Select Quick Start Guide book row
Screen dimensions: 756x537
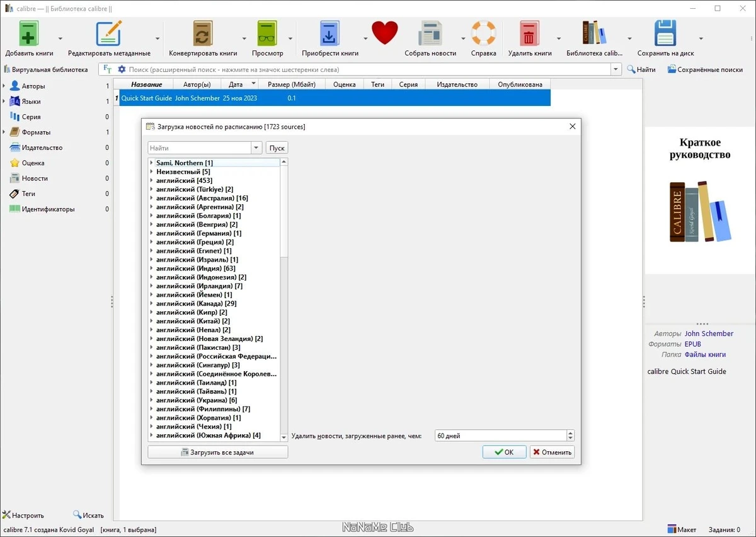tap(335, 98)
